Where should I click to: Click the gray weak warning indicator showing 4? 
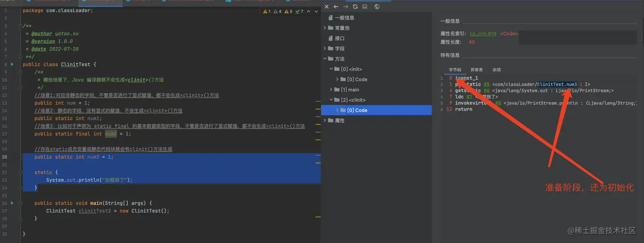(278, 11)
